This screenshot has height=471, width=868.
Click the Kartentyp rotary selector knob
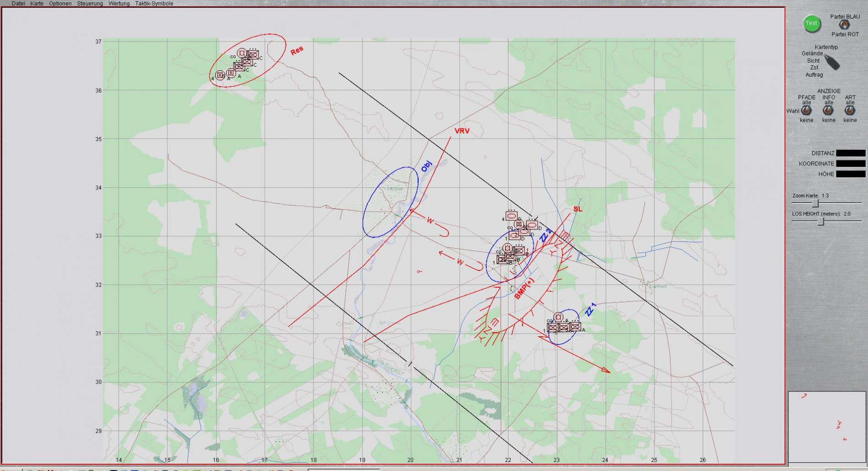pyautogui.click(x=832, y=62)
